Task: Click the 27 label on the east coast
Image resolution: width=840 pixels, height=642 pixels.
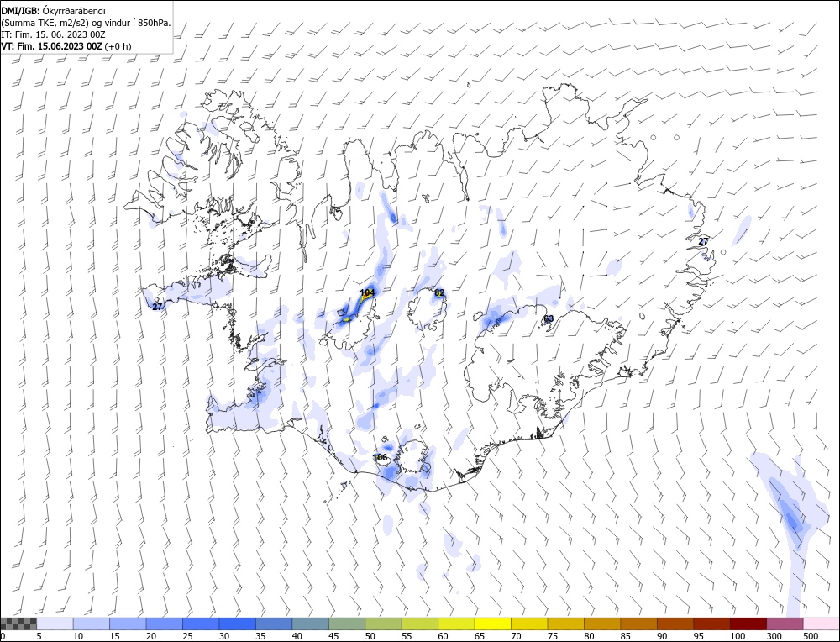Action: tap(703, 241)
